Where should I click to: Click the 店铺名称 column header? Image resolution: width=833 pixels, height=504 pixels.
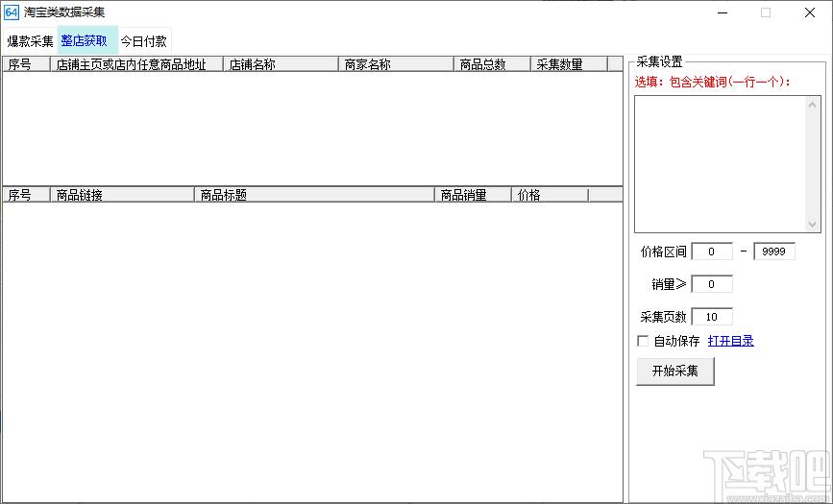point(281,64)
